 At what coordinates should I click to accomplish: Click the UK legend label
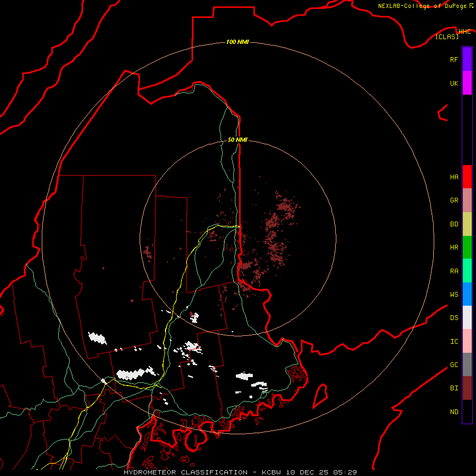pos(454,83)
